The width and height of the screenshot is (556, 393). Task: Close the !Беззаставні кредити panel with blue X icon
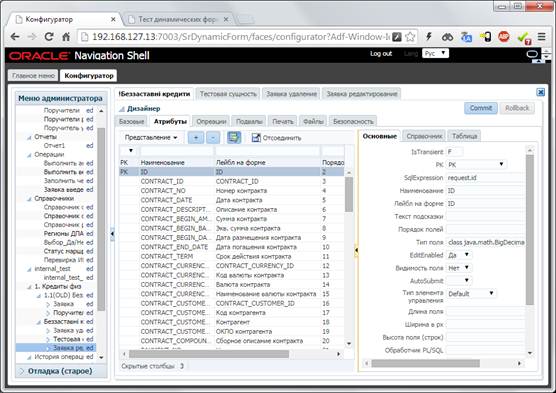tap(540, 92)
